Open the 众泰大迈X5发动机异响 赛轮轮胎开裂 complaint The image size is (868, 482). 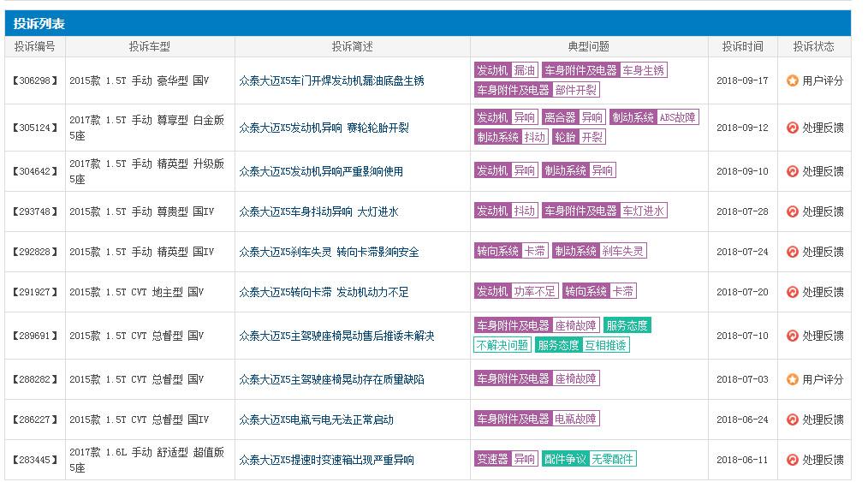(324, 128)
